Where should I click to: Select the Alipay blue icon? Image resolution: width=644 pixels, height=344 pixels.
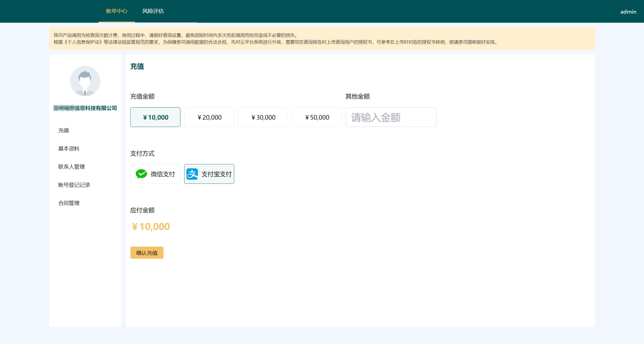tap(192, 174)
